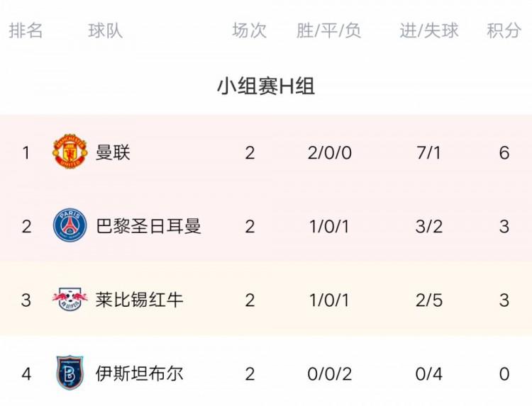532x406 pixels.
Task: Open the 曼联 team name link
Action: 113,152
